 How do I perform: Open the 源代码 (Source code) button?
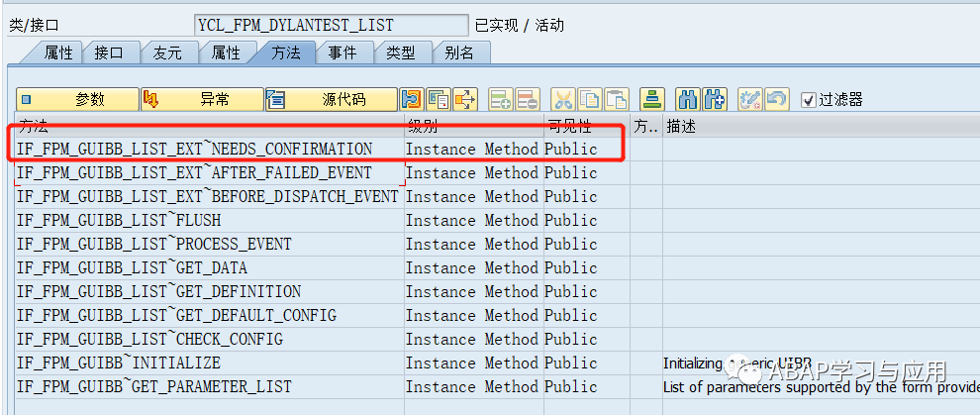pos(332,99)
